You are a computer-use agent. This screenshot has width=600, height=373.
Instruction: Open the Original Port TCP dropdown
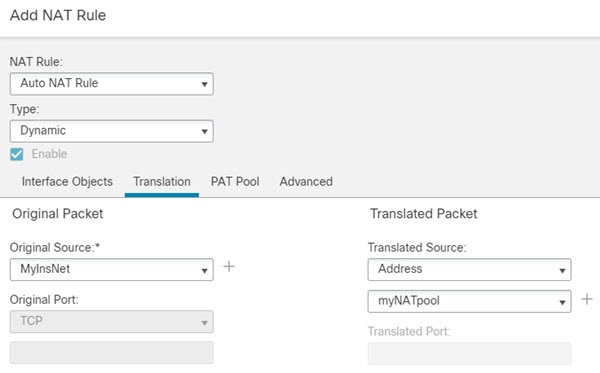click(x=112, y=321)
